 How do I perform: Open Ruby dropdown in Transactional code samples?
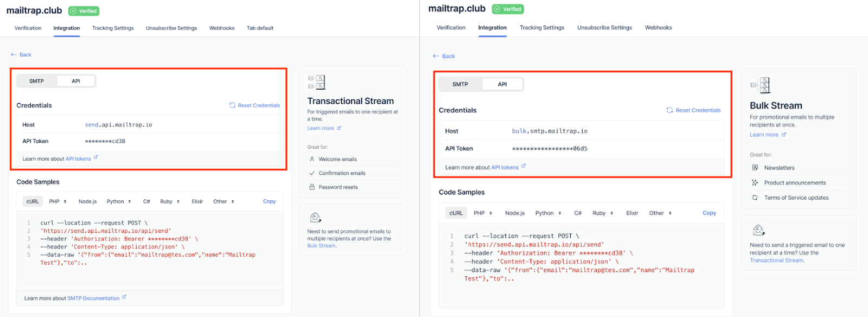pyautogui.click(x=170, y=201)
